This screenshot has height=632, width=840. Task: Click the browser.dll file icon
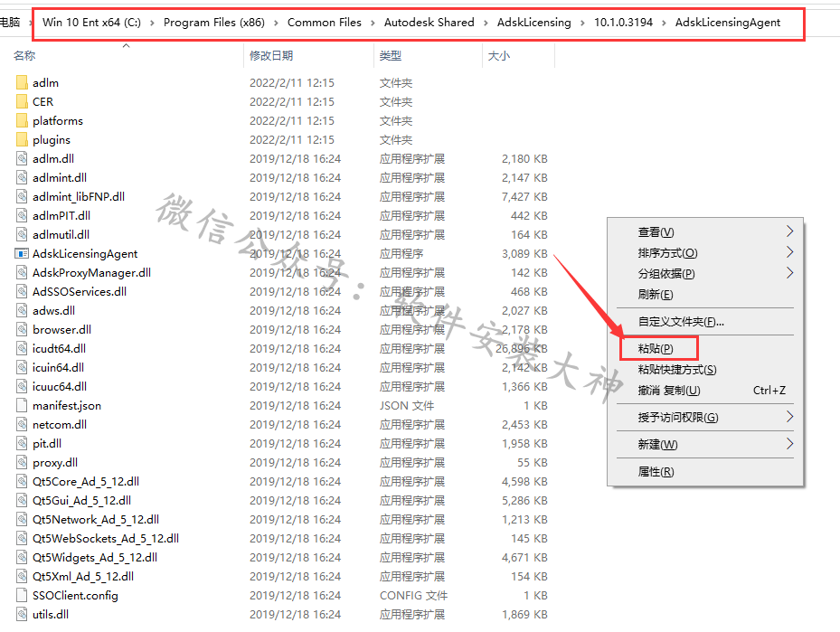click(22, 329)
